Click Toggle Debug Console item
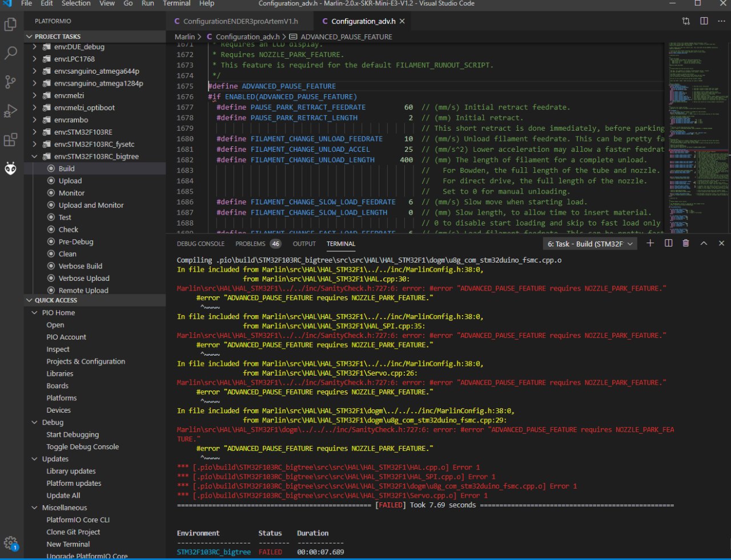Viewport: 731px width, 560px height. (x=83, y=446)
